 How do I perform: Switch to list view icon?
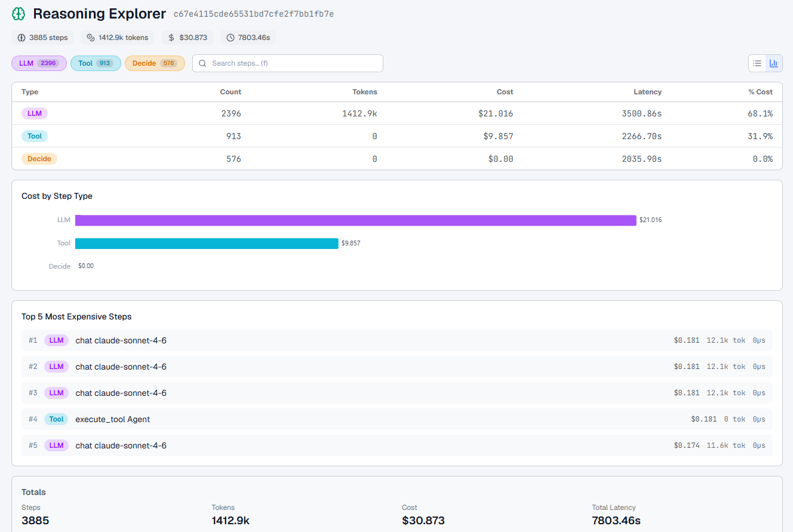click(757, 63)
